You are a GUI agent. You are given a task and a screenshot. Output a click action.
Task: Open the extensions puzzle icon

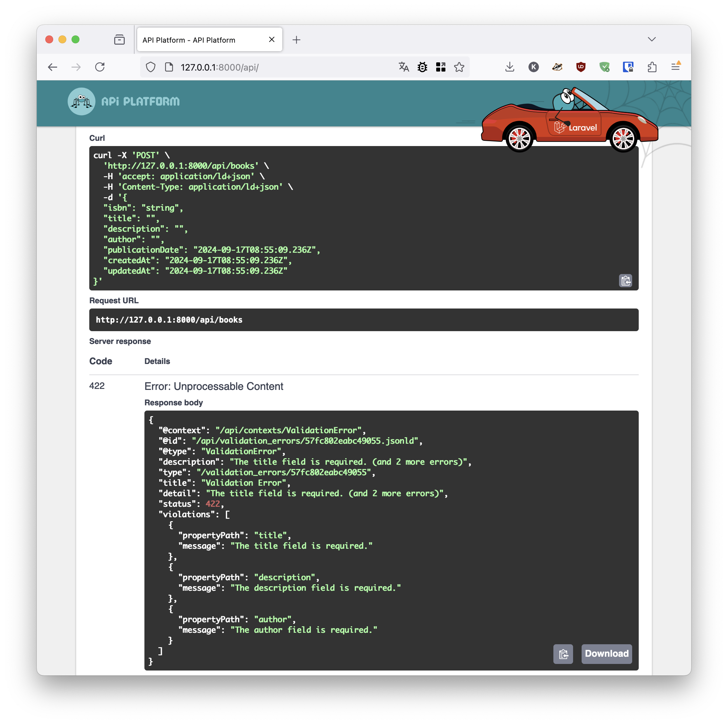tap(652, 67)
